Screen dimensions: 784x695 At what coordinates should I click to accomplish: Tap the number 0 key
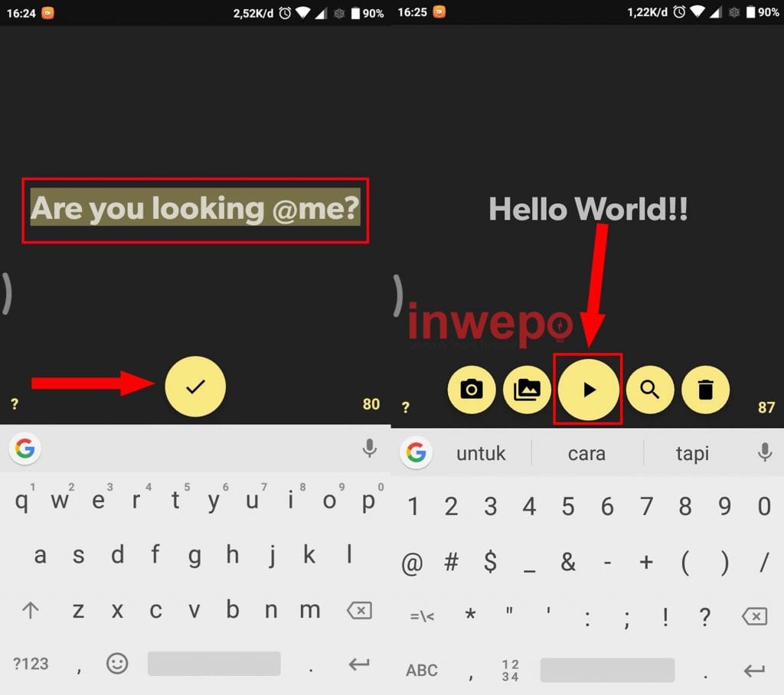point(764,507)
